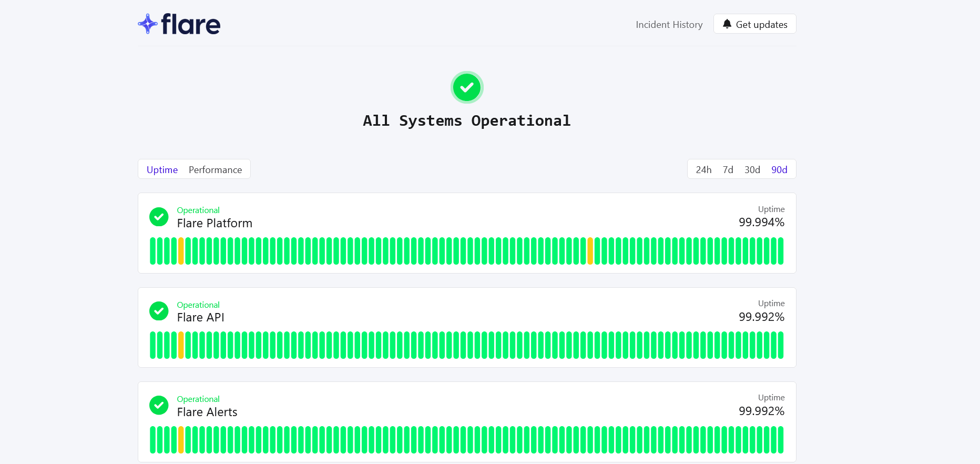Click the 99.992% uptime for Flare API
The width and height of the screenshot is (980, 464).
point(761,317)
